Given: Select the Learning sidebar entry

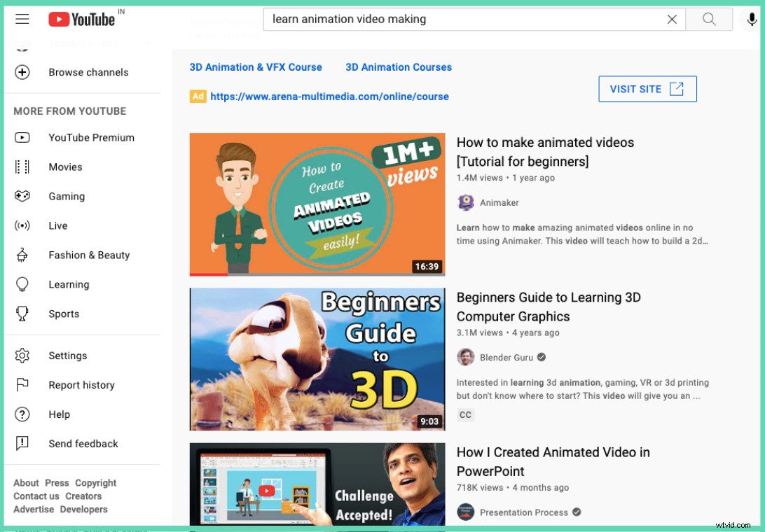Looking at the screenshot, I should (x=69, y=284).
